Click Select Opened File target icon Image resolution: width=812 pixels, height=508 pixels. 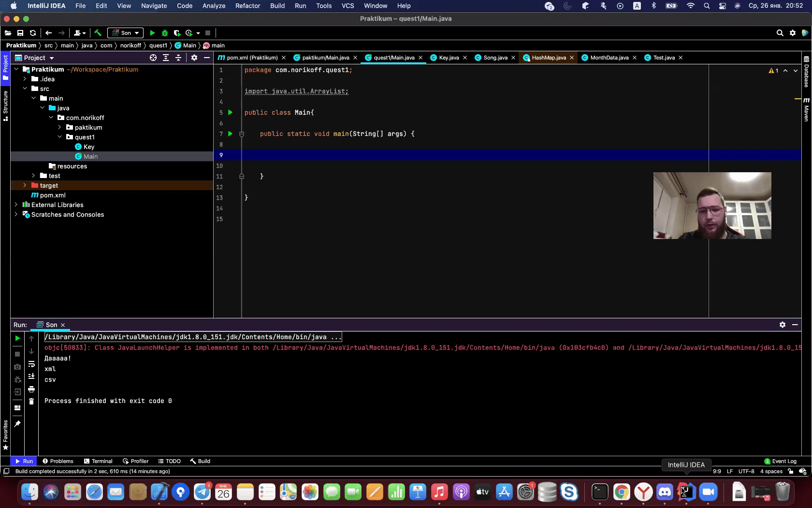(x=153, y=58)
